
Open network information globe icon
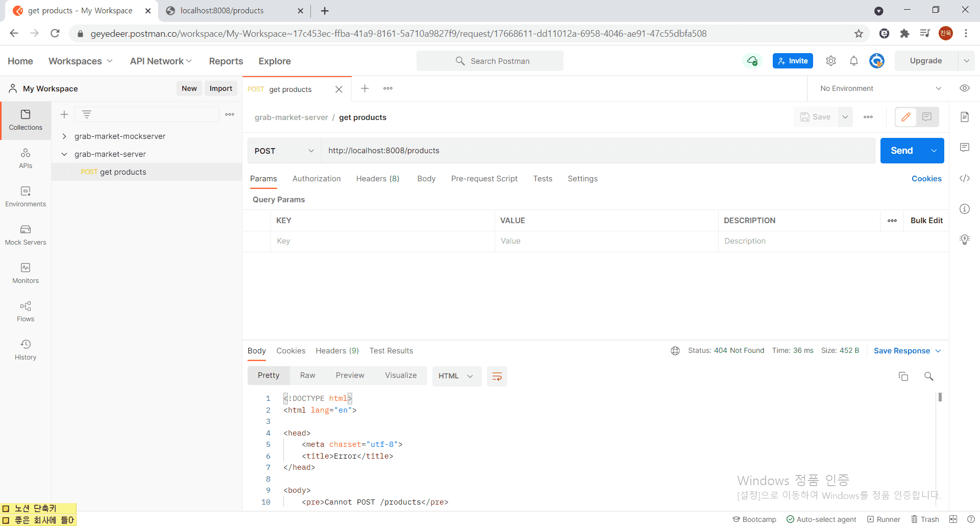pyautogui.click(x=675, y=351)
